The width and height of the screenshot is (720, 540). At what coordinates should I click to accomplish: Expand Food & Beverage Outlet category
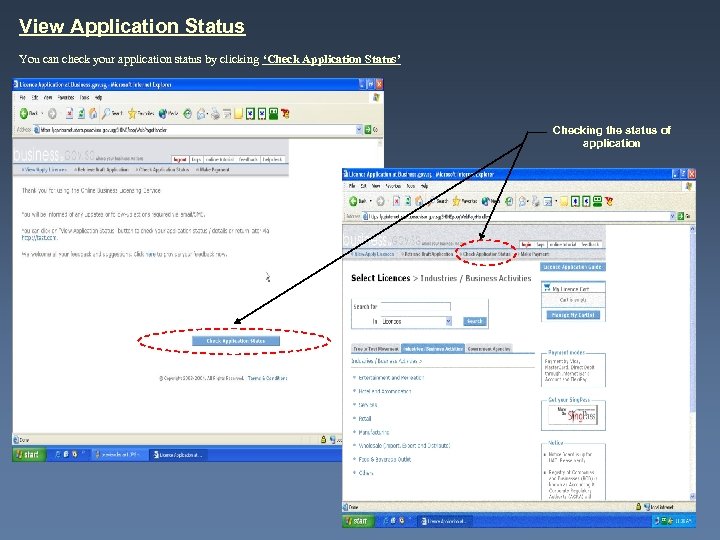coord(384,460)
